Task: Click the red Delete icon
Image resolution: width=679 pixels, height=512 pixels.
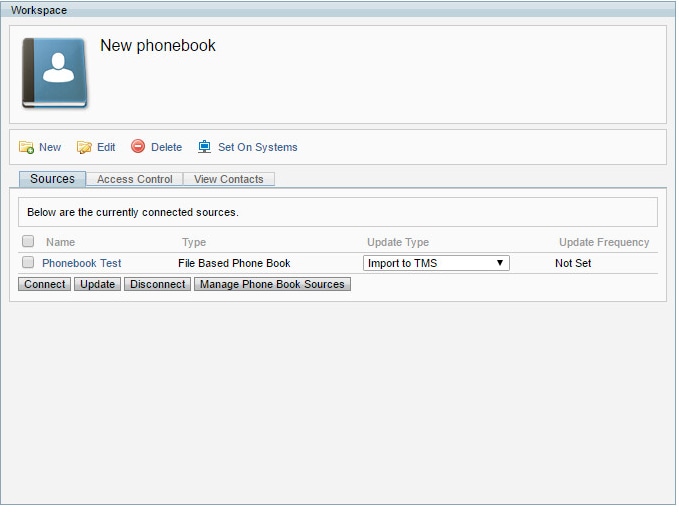Action: tap(138, 146)
